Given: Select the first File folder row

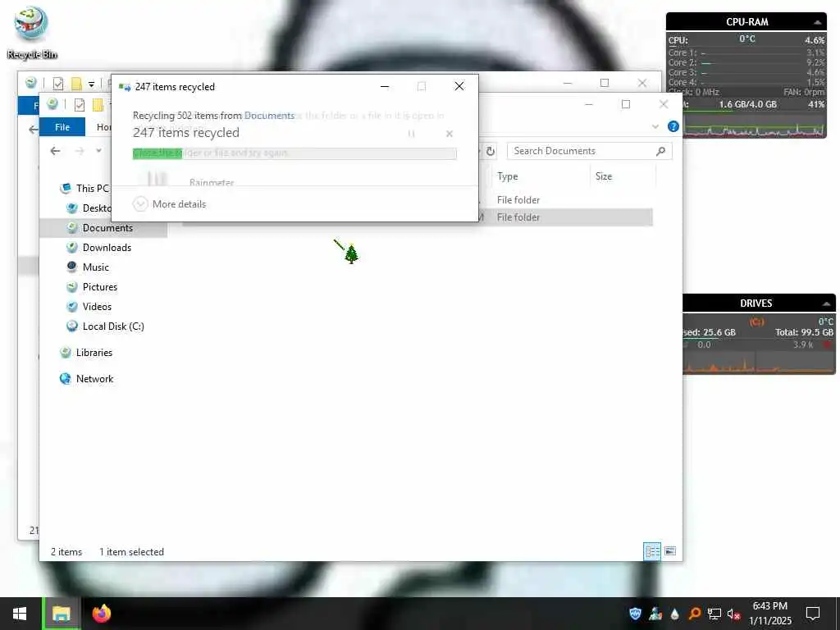Looking at the screenshot, I should pyautogui.click(x=518, y=200).
